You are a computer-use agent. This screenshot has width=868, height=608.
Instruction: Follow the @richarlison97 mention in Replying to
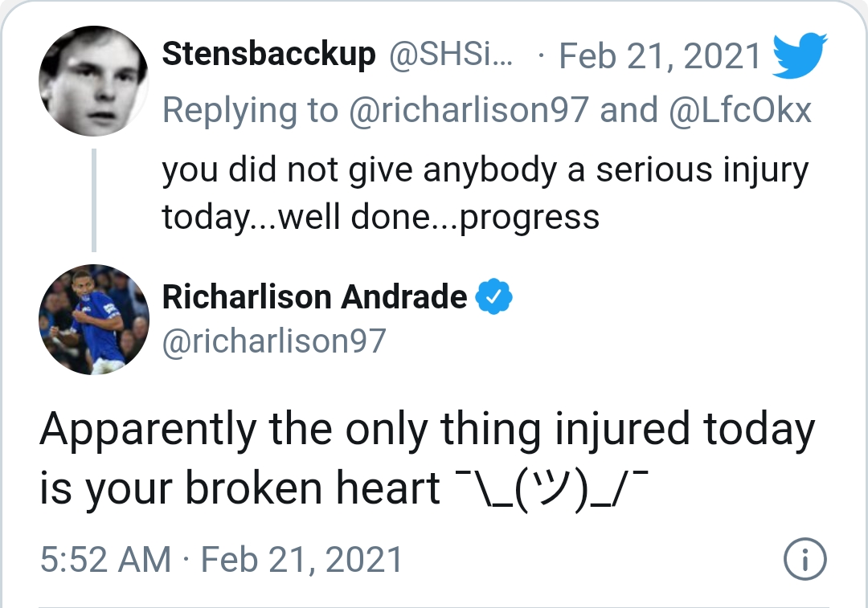469,109
